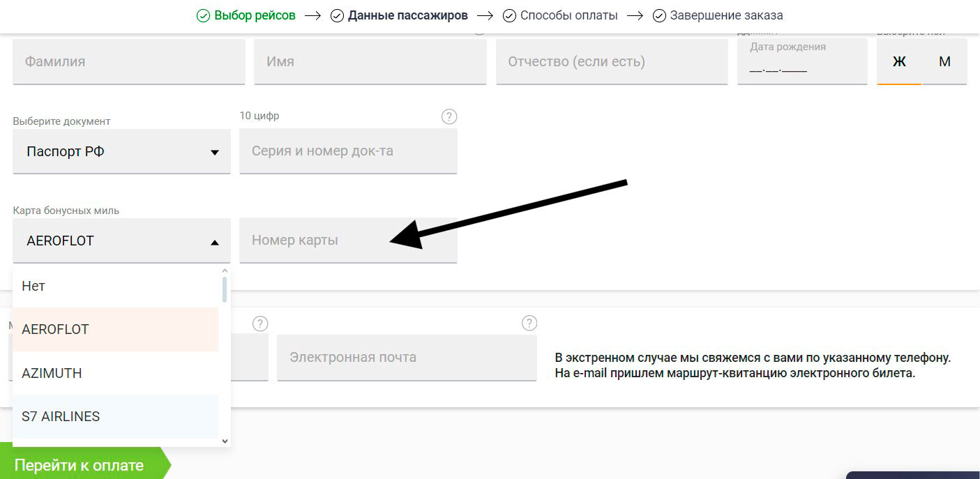Click the Выберите документ label
980x479 pixels.
coord(61,121)
